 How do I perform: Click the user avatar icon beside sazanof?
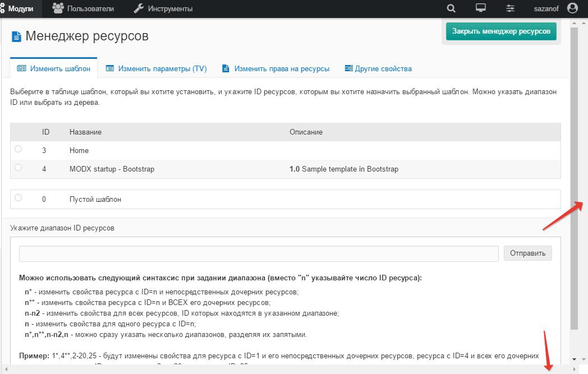(x=572, y=8)
